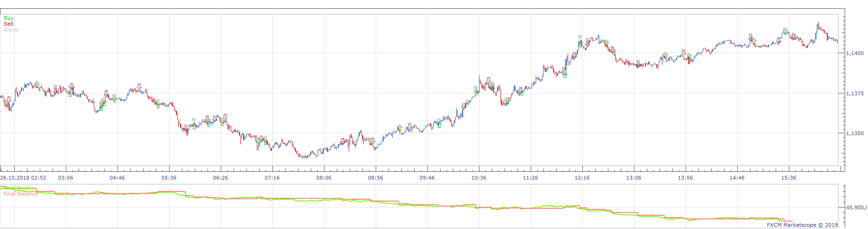Click the 14:46 time axis label

737,178
